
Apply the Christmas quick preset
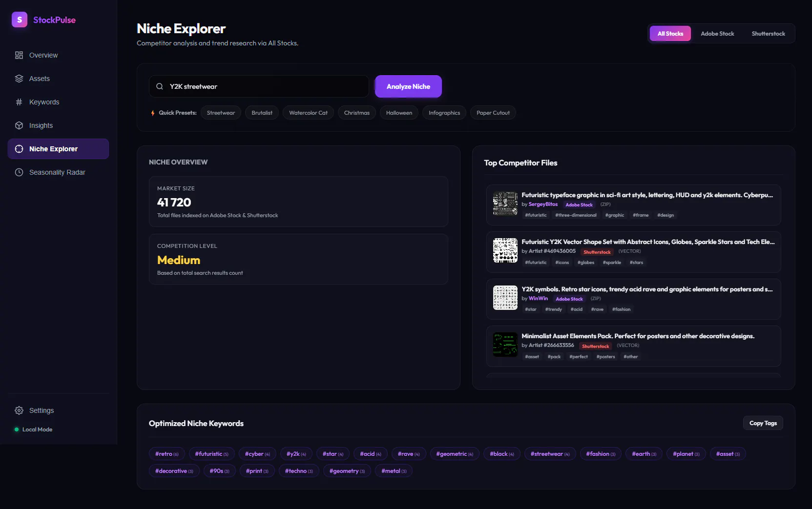pyautogui.click(x=356, y=113)
